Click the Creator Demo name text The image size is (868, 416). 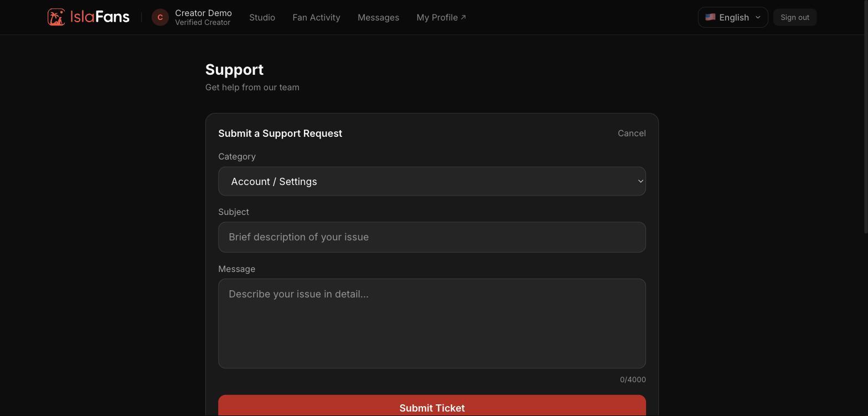[x=204, y=13]
